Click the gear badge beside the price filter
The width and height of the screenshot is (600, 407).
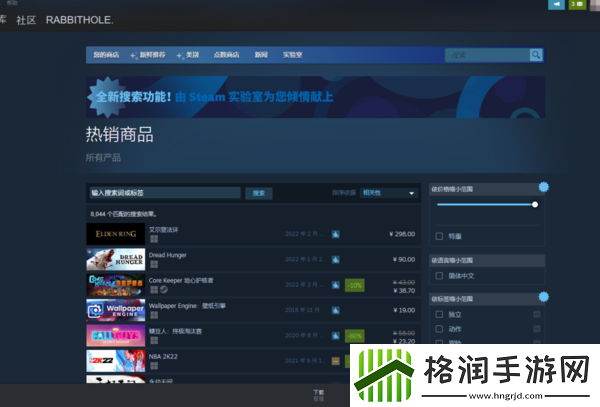544,187
